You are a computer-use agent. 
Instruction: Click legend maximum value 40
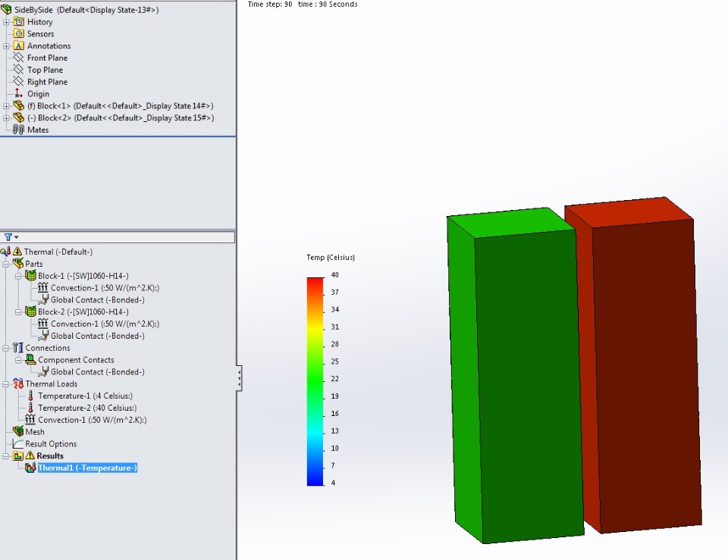(x=334, y=275)
